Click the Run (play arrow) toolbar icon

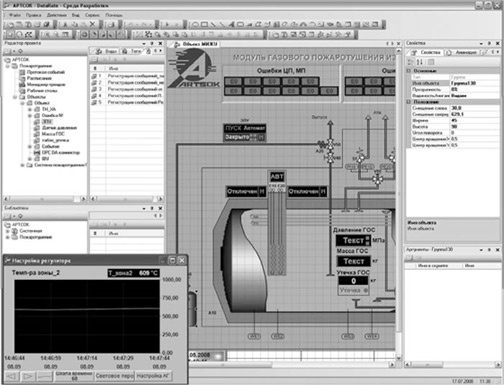tap(167, 24)
